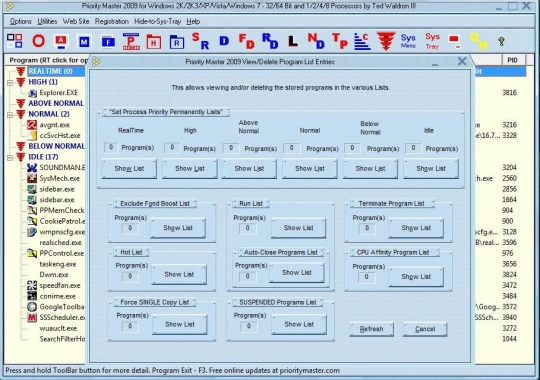This screenshot has height=380, width=540.
Task: Show List for Below Normal priority
Action: [x=370, y=168]
